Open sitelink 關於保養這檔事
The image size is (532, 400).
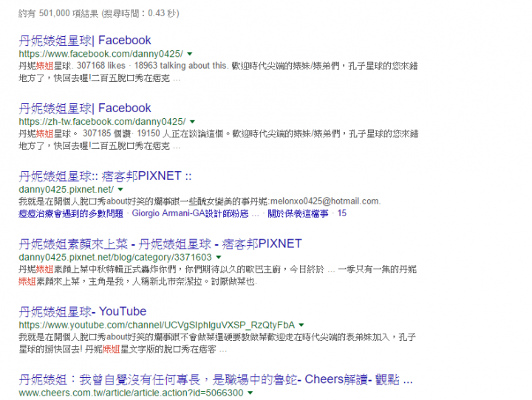point(299,213)
